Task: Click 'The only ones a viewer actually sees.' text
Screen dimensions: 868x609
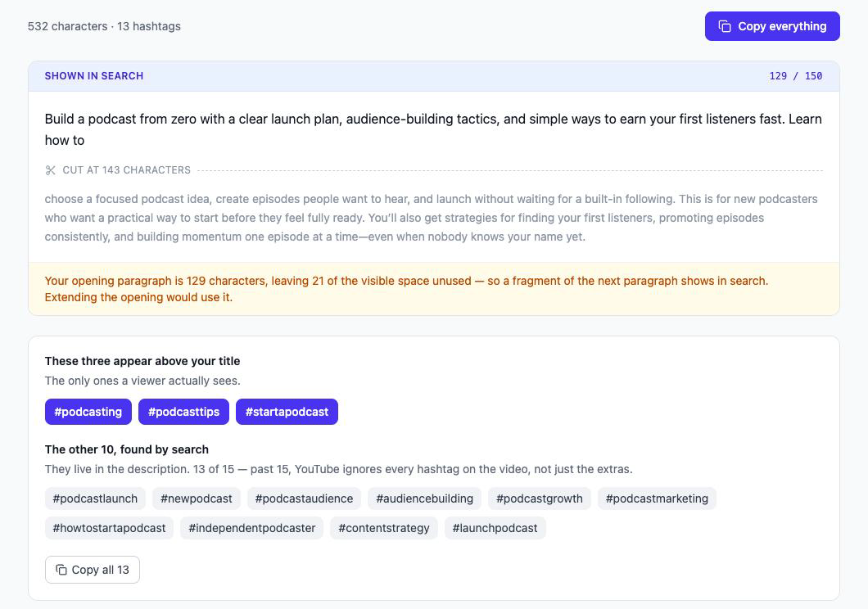Action: click(142, 381)
